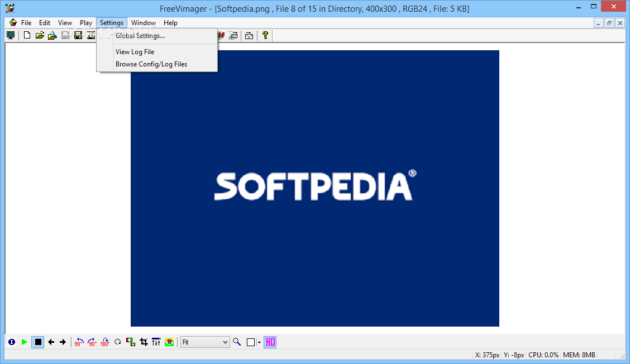Image resolution: width=630 pixels, height=364 pixels.
Task: Click the full screen monitor icon
Action: point(11,35)
